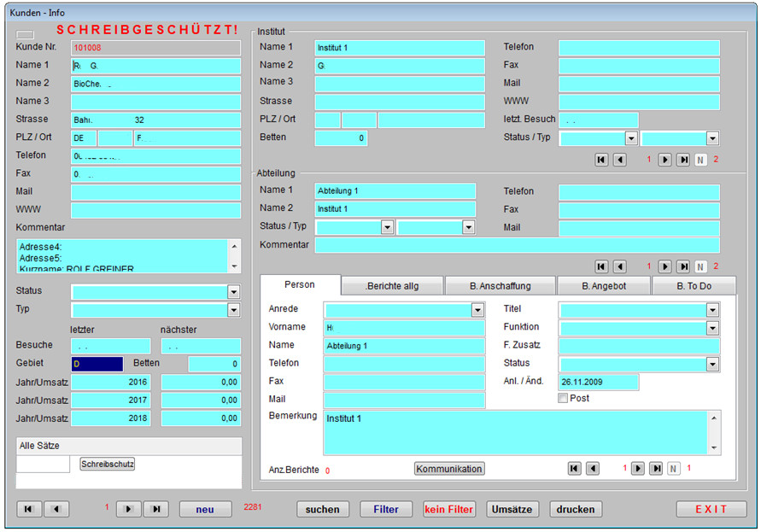Click the N new-record button in Institut section

700,160
